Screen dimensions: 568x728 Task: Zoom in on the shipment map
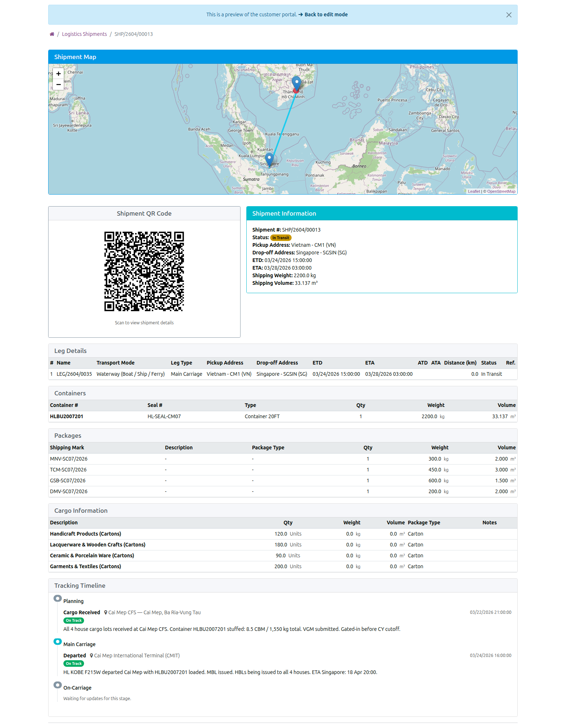58,74
